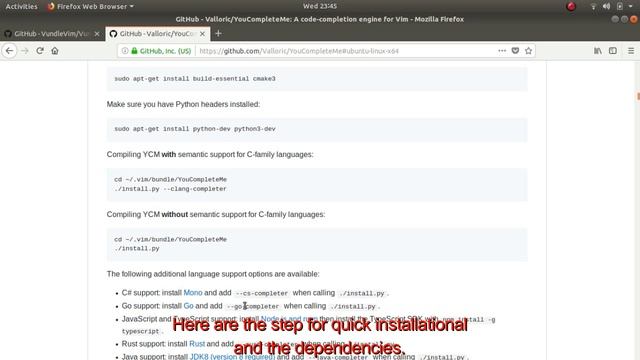Switch to the GitHub VundleVim tab
This screenshot has height=360, width=640.
click(x=52, y=34)
